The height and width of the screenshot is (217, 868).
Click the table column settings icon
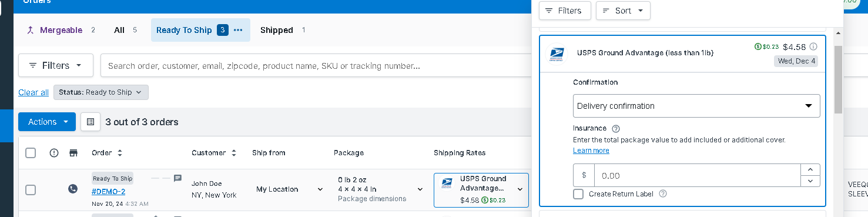tap(91, 122)
